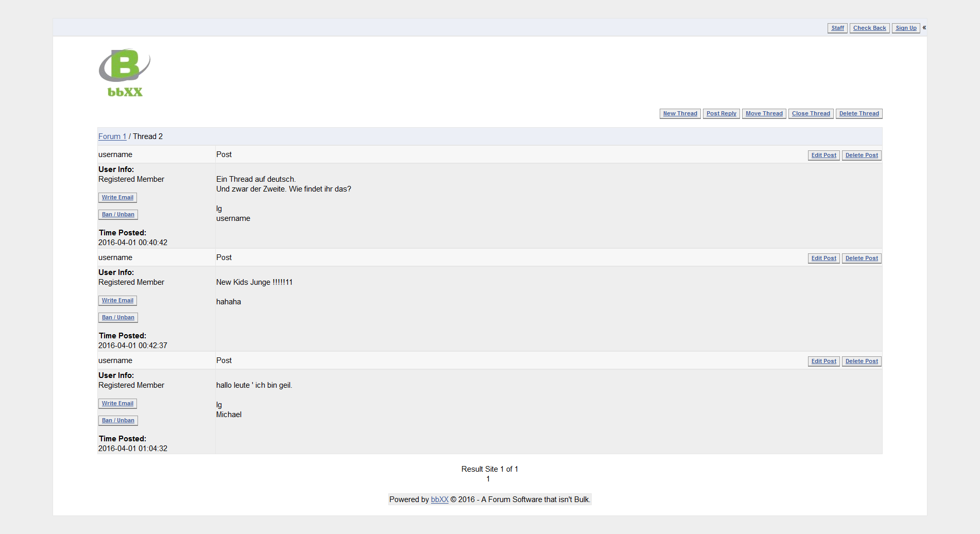Open the Staff page

click(x=837, y=28)
